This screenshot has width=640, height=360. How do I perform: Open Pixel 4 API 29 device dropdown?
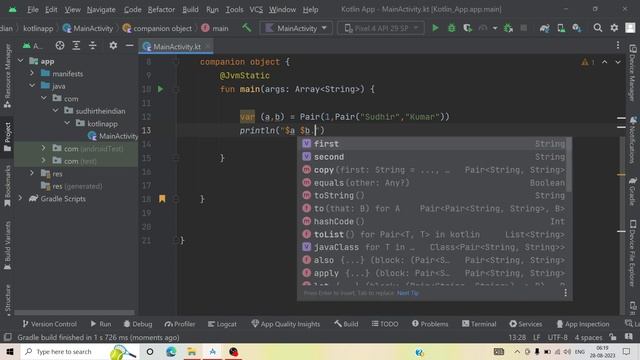pyautogui.click(x=380, y=28)
